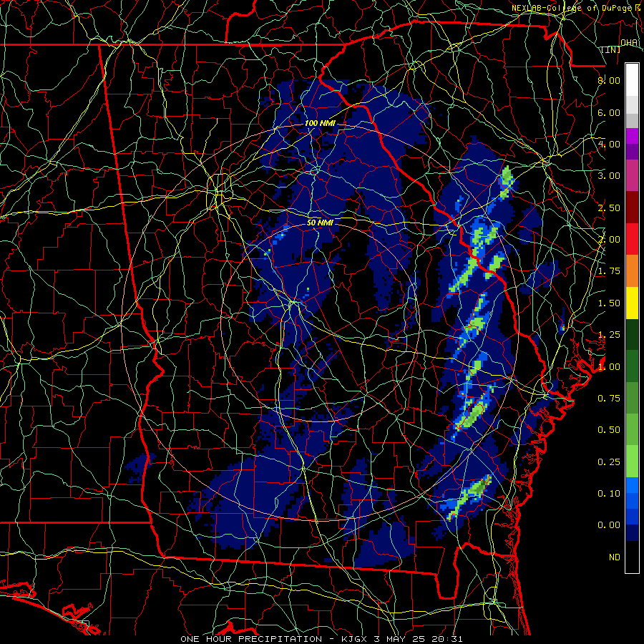Click the 8.00 legend value
The width and height of the screenshot is (644, 644).
[609, 80]
